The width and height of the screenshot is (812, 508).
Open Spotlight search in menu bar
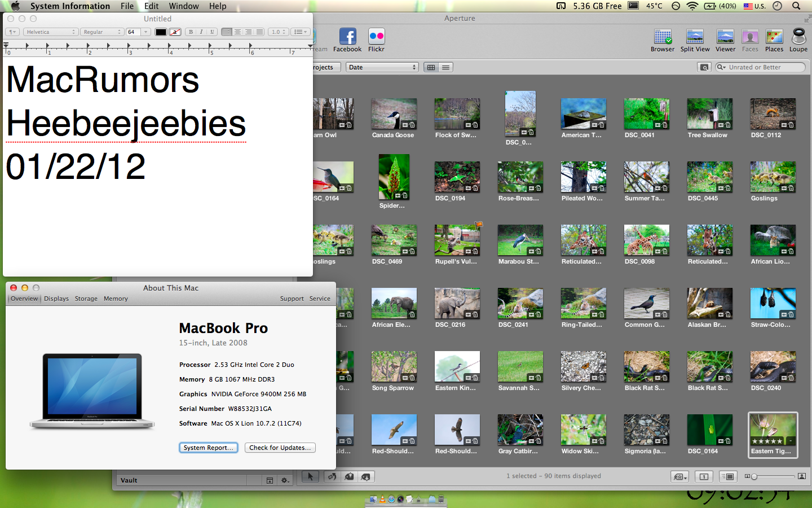(x=796, y=6)
